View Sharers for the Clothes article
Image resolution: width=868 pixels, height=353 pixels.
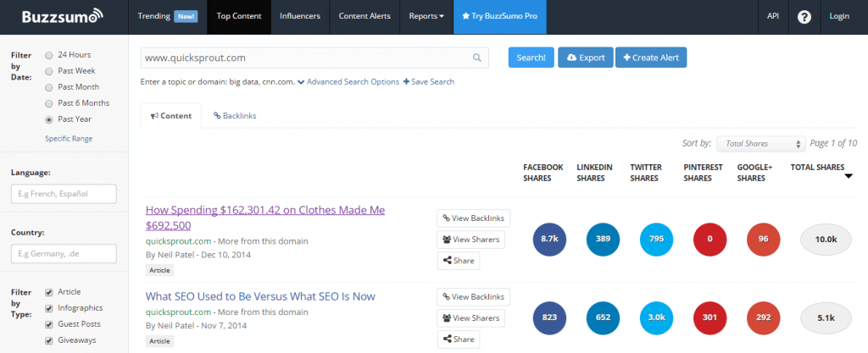click(x=471, y=240)
